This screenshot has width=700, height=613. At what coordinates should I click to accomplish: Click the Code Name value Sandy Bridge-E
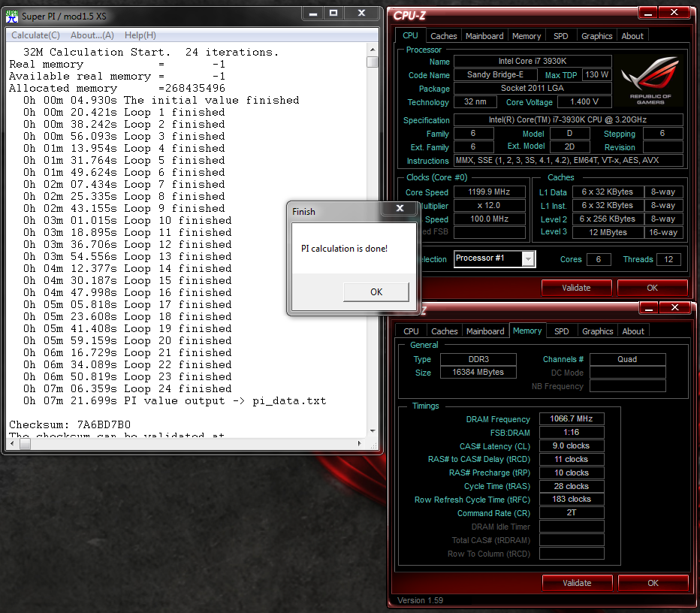click(495, 74)
